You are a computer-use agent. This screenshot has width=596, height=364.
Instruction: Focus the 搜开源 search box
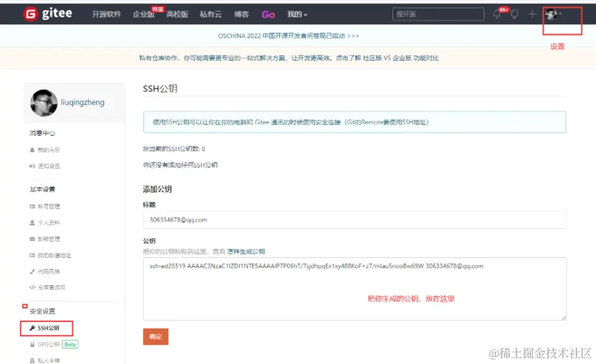(438, 14)
